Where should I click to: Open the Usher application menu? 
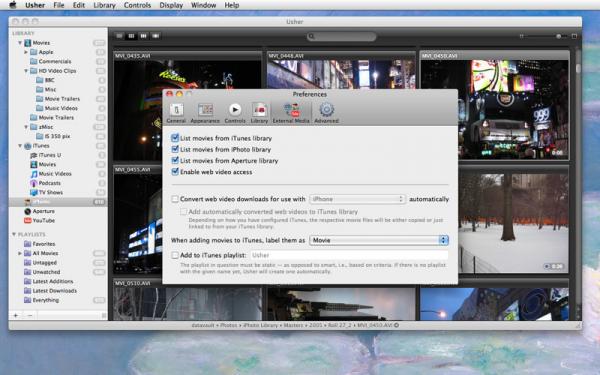click(x=35, y=5)
